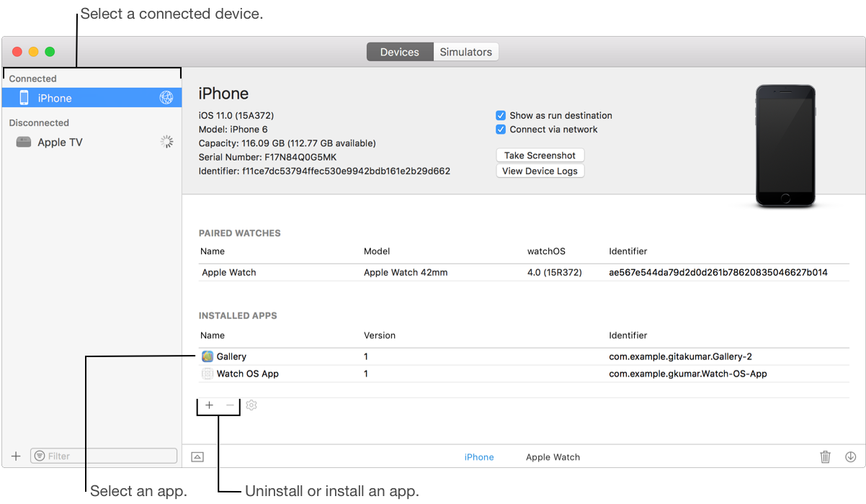Viewport: 866px width, 504px height.
Task: Click in the Filter search field
Action: [104, 456]
